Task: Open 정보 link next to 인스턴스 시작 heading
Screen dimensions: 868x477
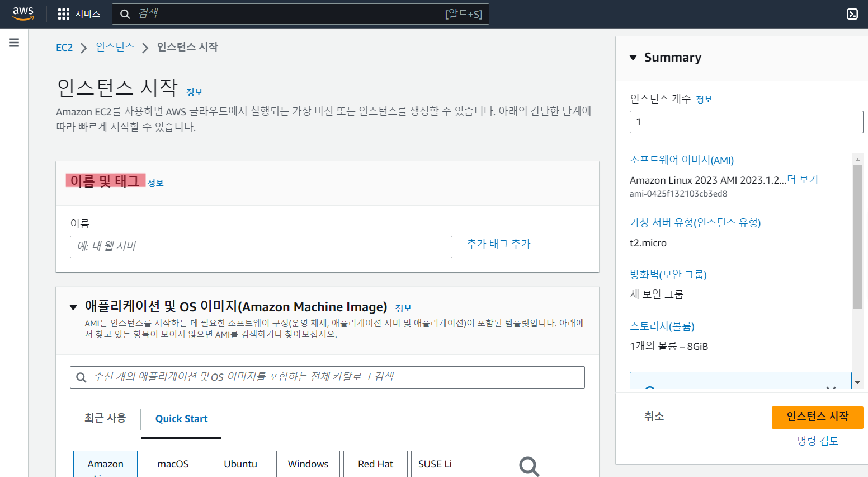Action: [195, 92]
